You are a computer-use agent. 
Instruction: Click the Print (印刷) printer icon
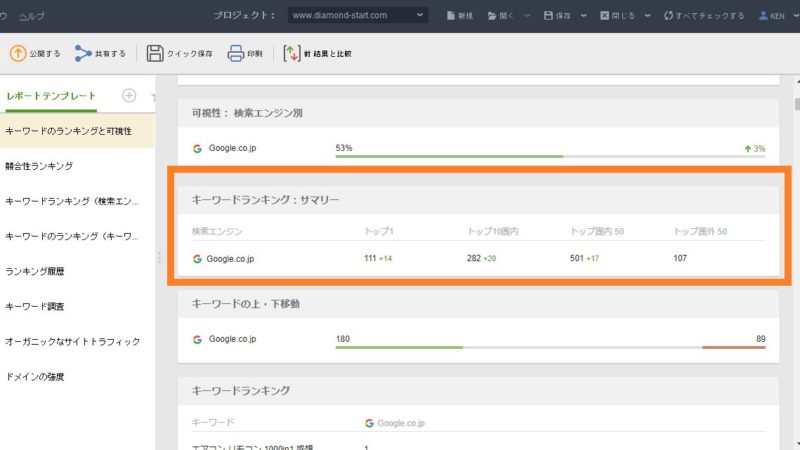[235, 53]
